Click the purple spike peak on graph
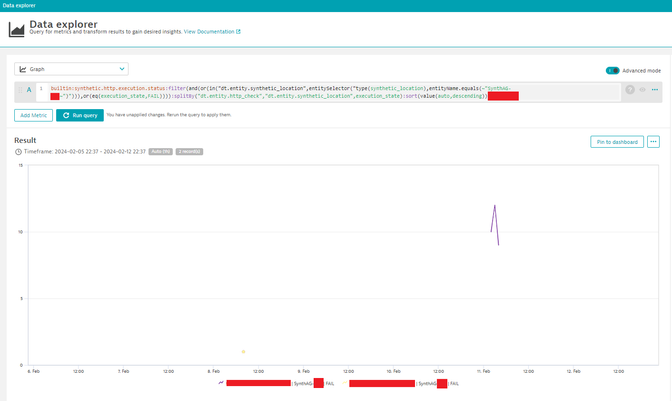672x401 pixels. click(x=495, y=206)
